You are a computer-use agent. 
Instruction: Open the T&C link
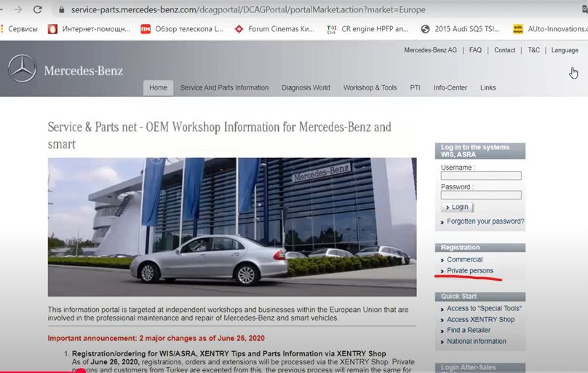pos(533,50)
